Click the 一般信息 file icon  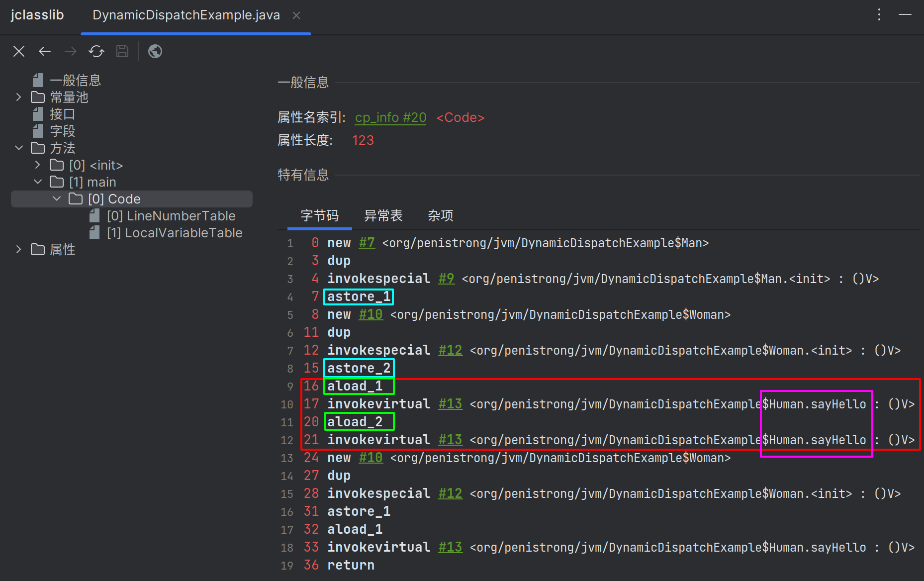click(x=38, y=80)
